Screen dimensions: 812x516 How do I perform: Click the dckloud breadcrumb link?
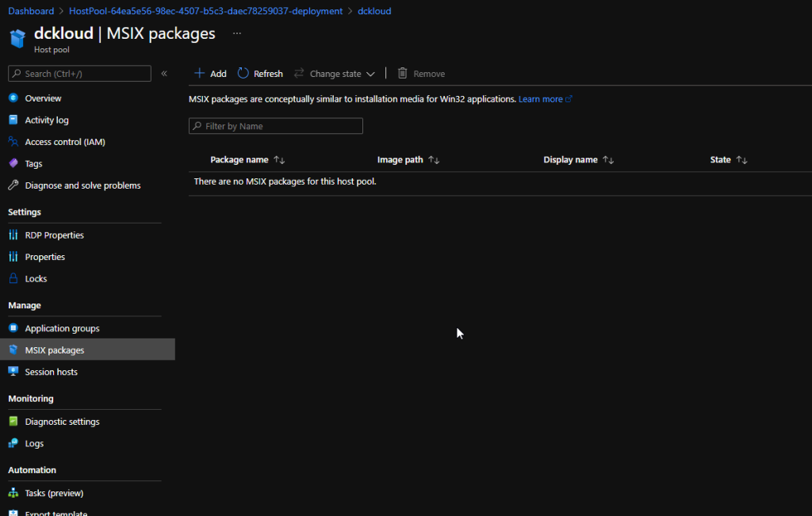pyautogui.click(x=374, y=11)
